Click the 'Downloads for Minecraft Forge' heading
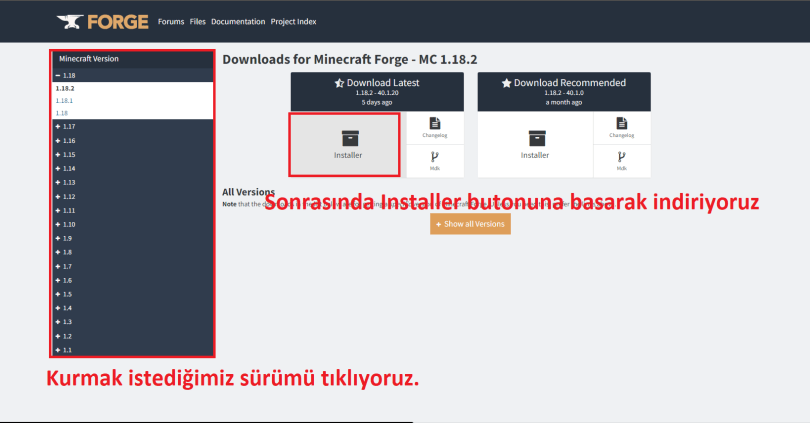The width and height of the screenshot is (810, 423). tap(350, 59)
